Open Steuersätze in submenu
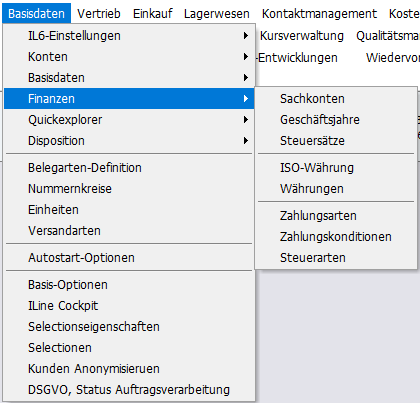 tap(336, 141)
